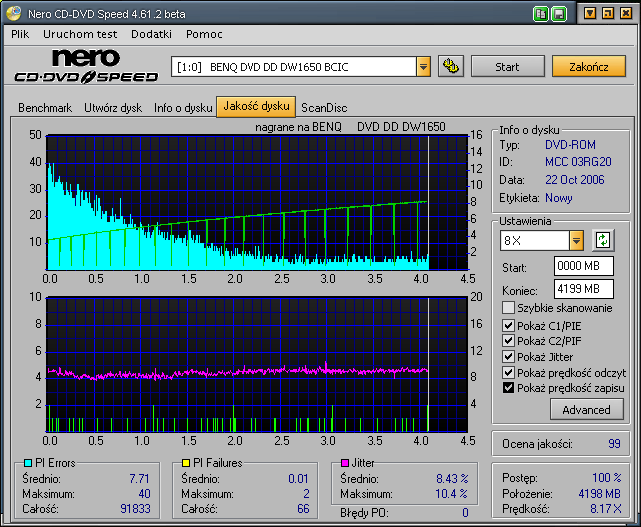
Task: Open the Pomoc menu
Action: click(204, 34)
